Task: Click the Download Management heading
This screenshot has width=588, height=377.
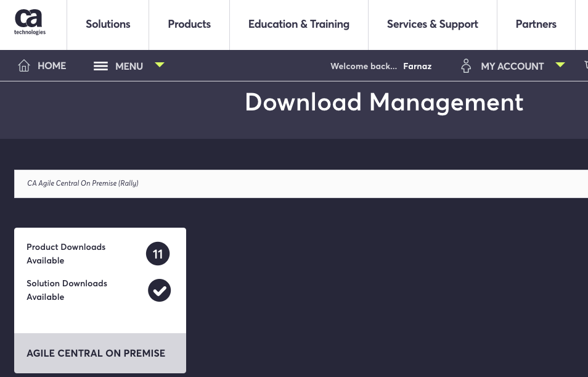Action: (x=384, y=102)
